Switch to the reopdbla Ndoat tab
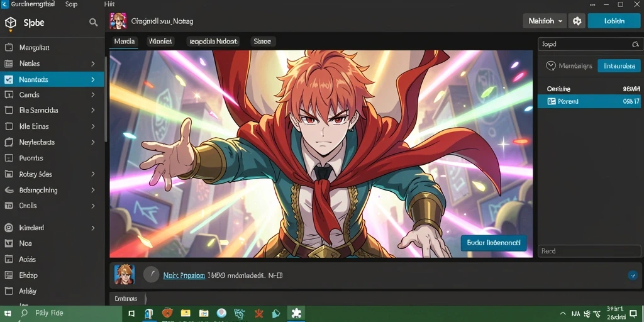 213,41
